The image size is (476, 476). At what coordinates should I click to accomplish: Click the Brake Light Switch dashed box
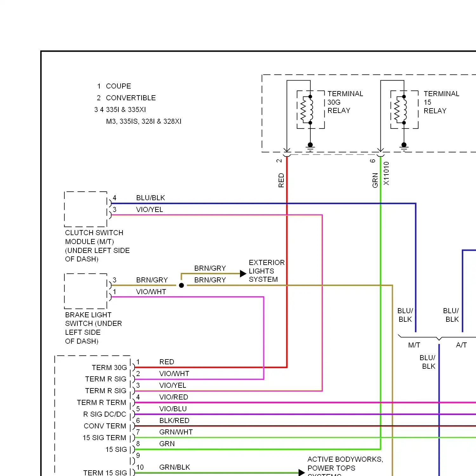tap(86, 291)
